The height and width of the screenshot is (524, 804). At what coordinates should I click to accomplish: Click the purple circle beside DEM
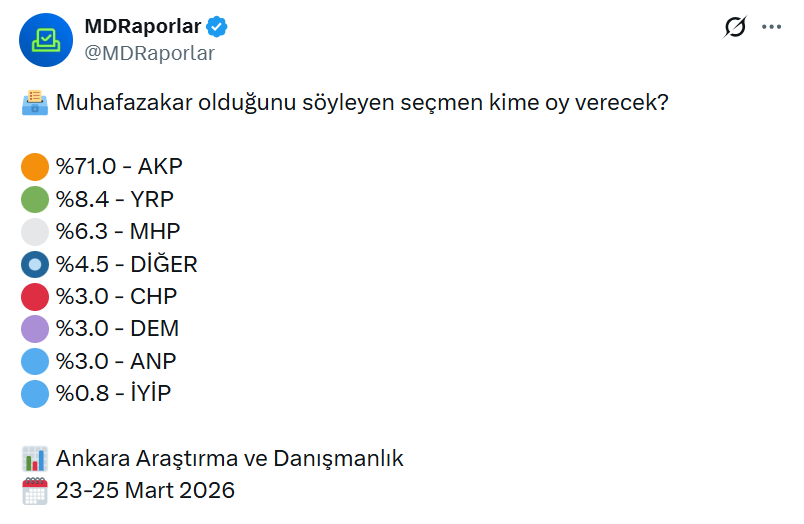(x=35, y=329)
